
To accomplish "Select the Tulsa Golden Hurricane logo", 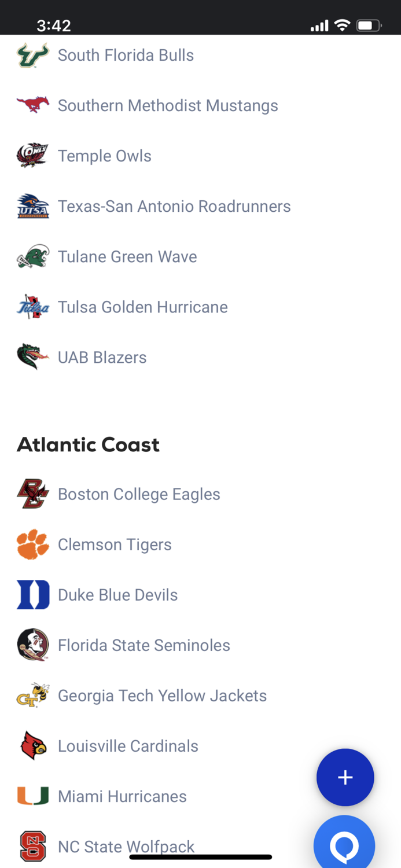I will (32, 307).
